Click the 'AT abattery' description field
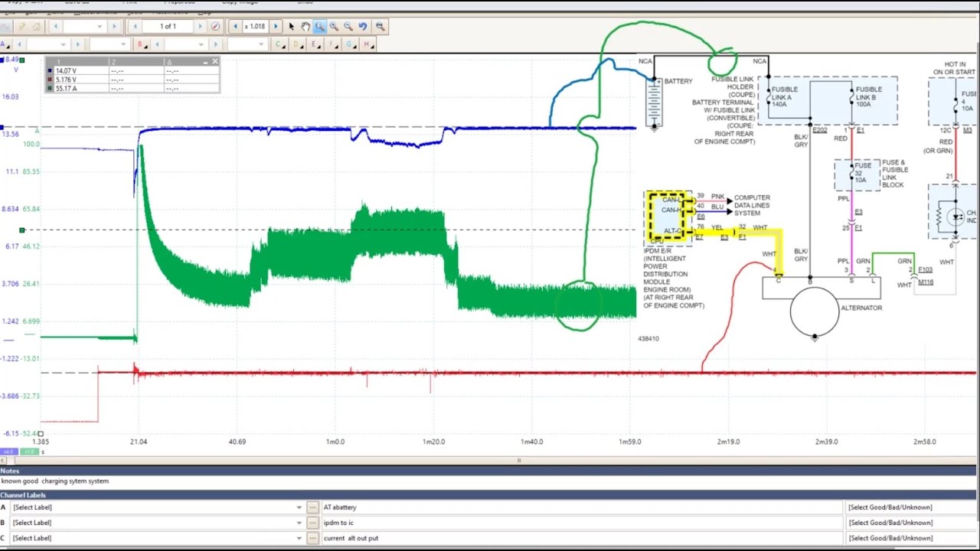The height and width of the screenshot is (551, 980). click(581, 507)
